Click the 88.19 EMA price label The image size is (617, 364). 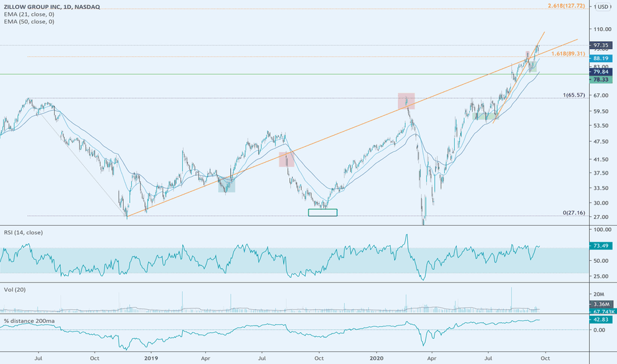601,58
